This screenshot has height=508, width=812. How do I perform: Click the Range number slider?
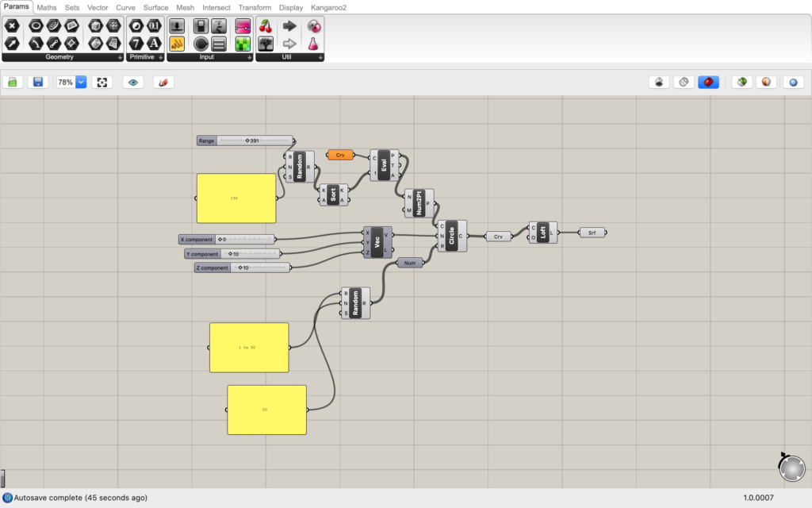245,140
